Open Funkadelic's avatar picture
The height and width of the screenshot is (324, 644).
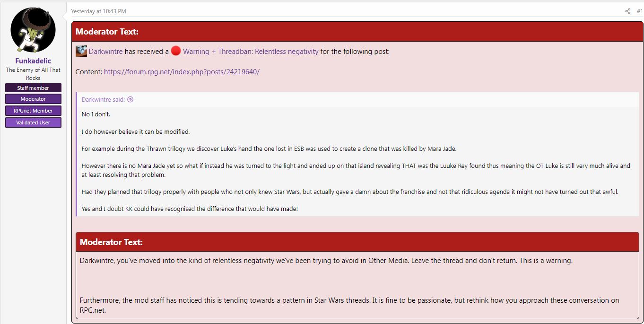point(33,30)
